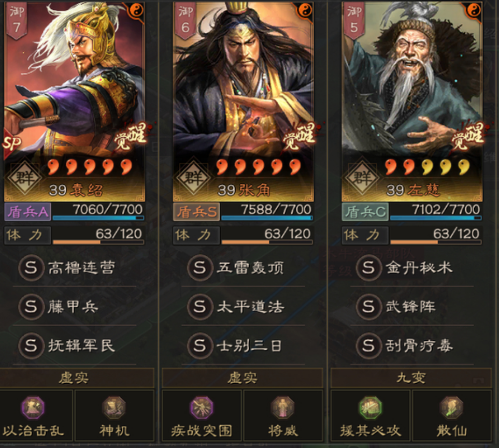Viewport: 499px width, 448px height.
Task: Tap the yin-yang icon on 左慈 card
Action: [474, 11]
